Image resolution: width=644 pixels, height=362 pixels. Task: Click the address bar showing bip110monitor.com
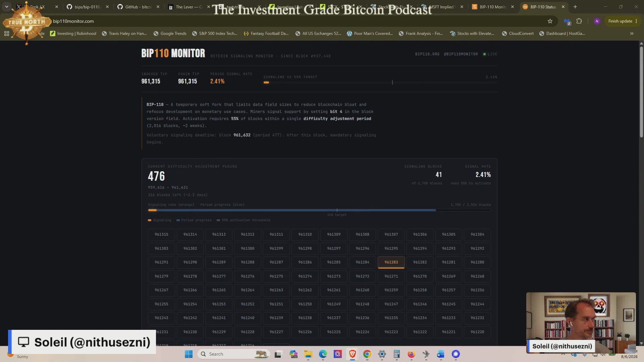click(x=295, y=21)
